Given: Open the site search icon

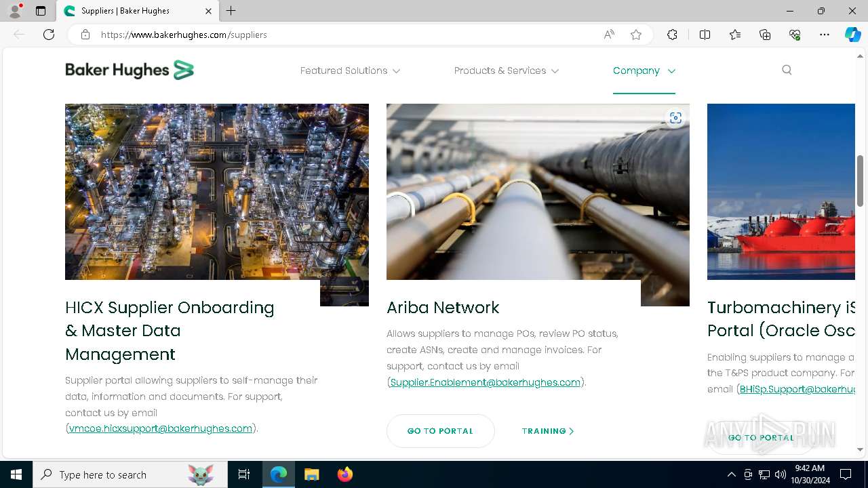Looking at the screenshot, I should click(x=787, y=70).
